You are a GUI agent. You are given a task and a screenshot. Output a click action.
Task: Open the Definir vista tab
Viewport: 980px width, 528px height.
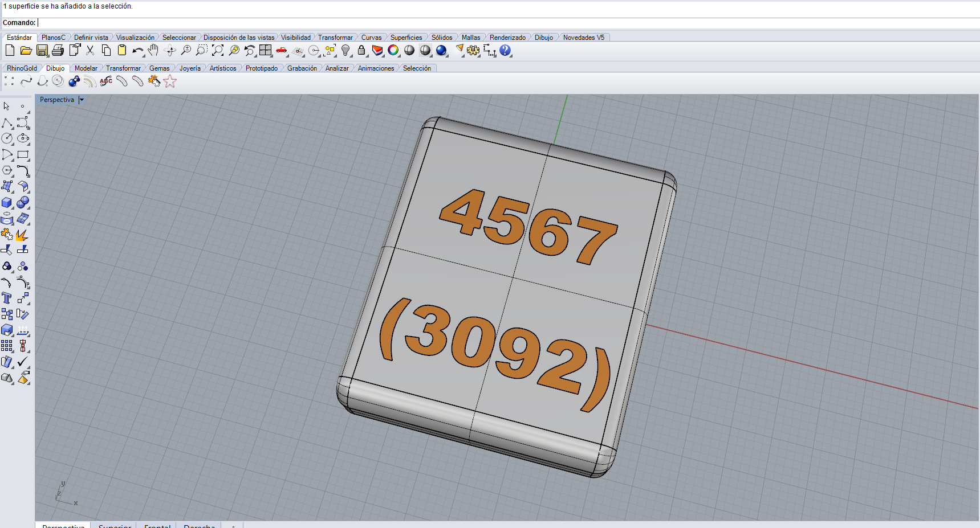pyautogui.click(x=91, y=38)
